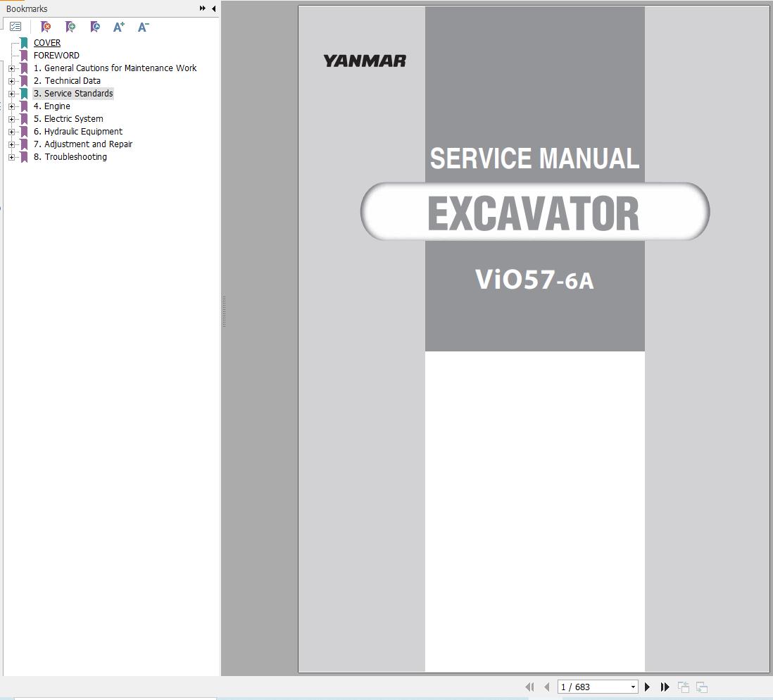
Task: Collapse the Bookmarks panel with the arrow
Action: pos(213,8)
